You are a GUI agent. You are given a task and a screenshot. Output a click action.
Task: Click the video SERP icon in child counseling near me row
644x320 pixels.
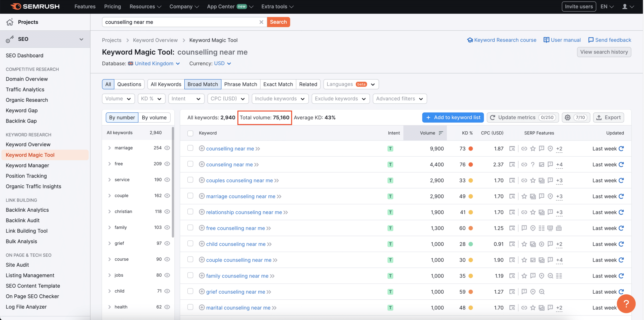click(x=542, y=244)
